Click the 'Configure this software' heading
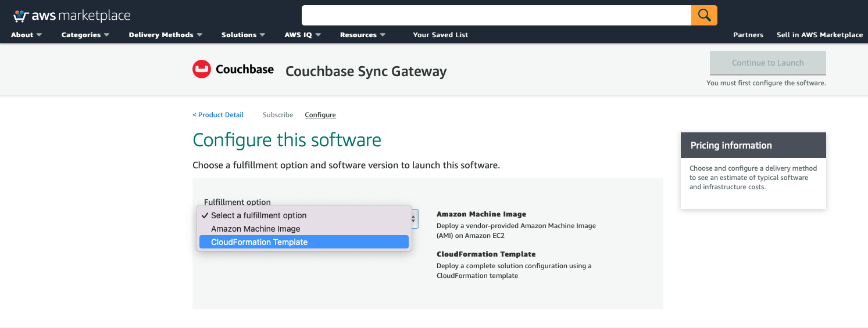 coord(287,140)
